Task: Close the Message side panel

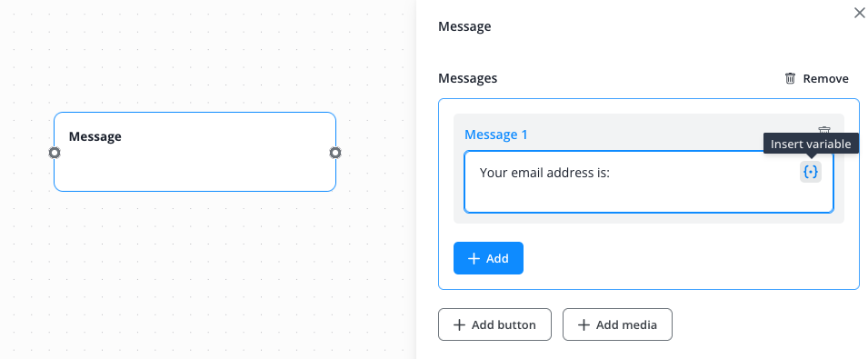Action: 860,13
